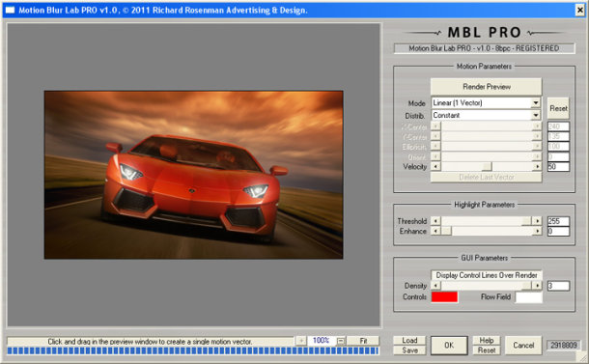Click the Threshold slider left arrow
The width and height of the screenshot is (589, 364).
point(435,221)
